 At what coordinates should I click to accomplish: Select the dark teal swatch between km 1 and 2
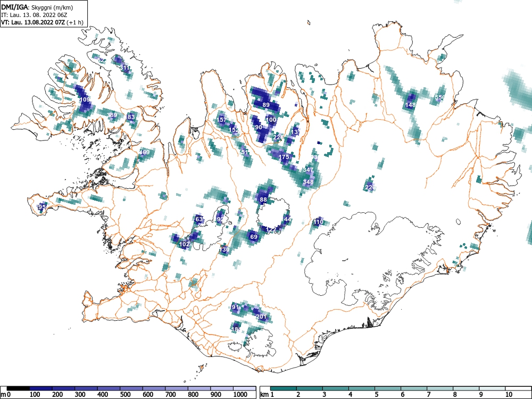[x=284, y=388]
